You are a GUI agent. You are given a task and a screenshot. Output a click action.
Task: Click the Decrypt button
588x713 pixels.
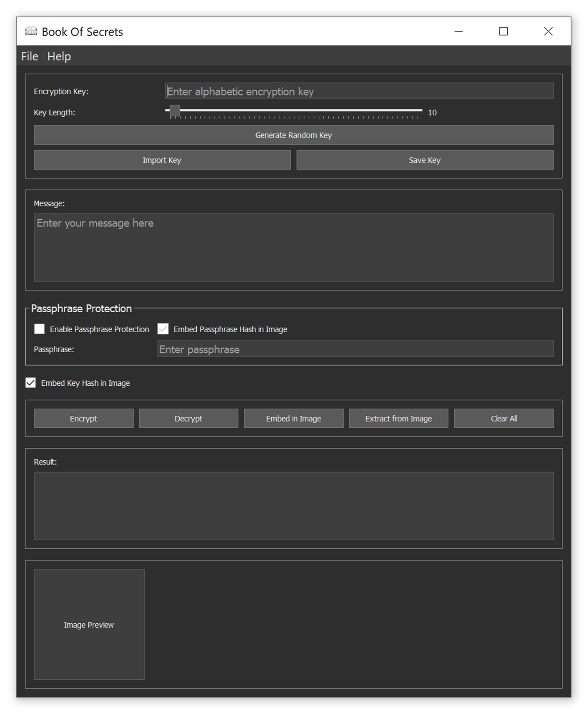188,419
